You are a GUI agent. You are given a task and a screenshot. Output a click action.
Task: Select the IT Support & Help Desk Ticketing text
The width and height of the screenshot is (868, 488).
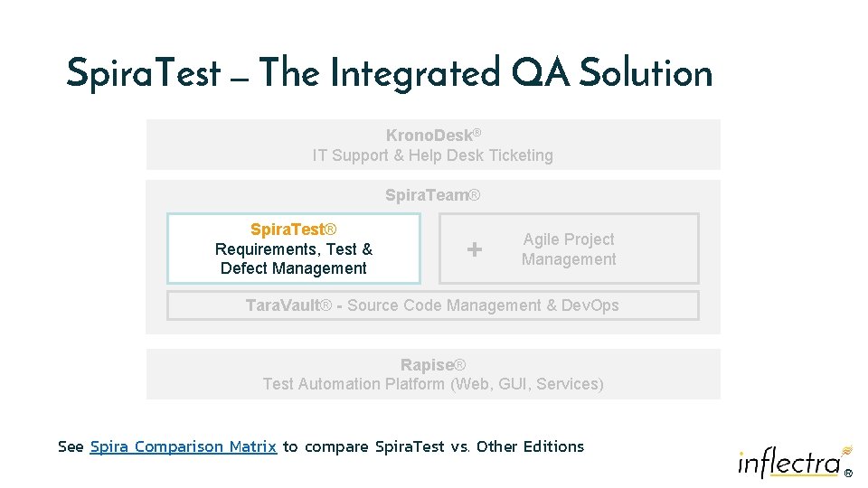click(432, 155)
